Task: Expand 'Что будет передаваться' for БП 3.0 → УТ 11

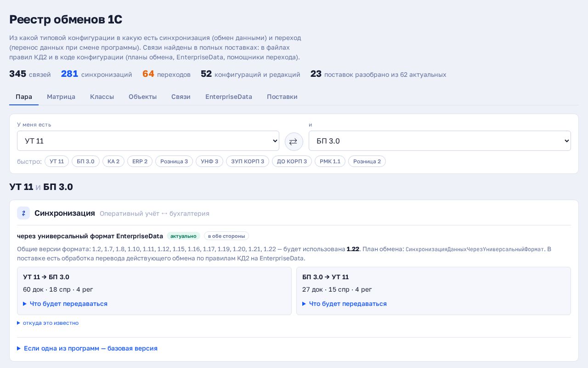Action: click(x=345, y=304)
